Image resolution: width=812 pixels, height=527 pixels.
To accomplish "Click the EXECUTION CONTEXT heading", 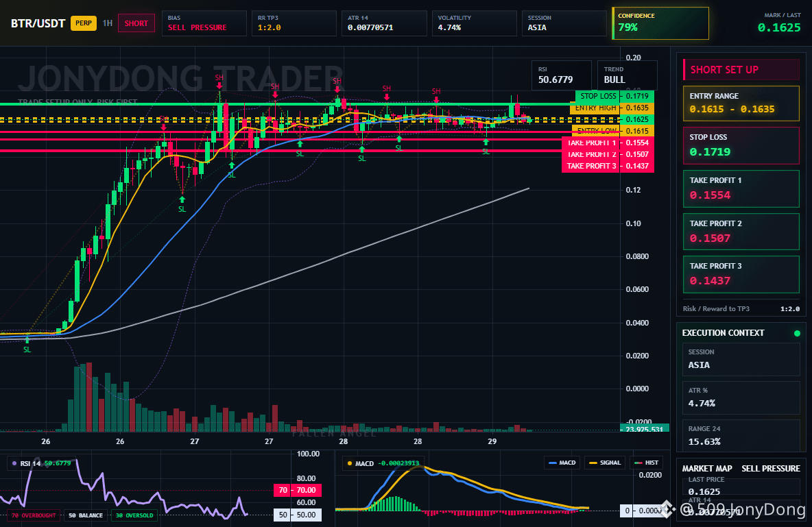I will (x=723, y=333).
